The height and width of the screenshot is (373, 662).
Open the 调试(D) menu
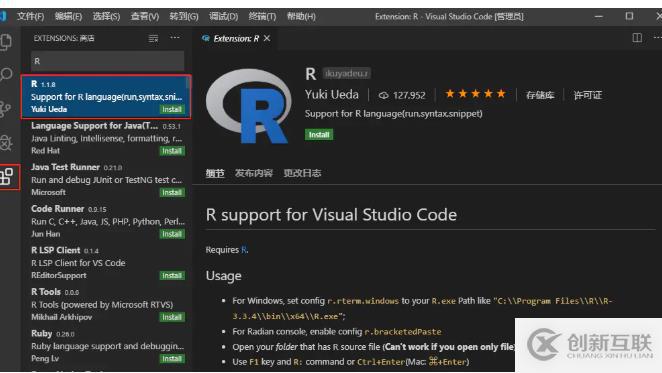tap(223, 16)
